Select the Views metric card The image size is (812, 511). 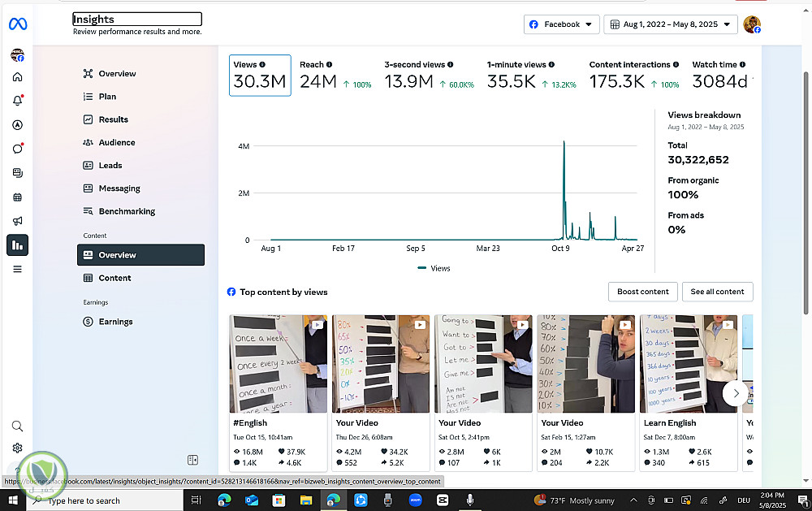260,75
